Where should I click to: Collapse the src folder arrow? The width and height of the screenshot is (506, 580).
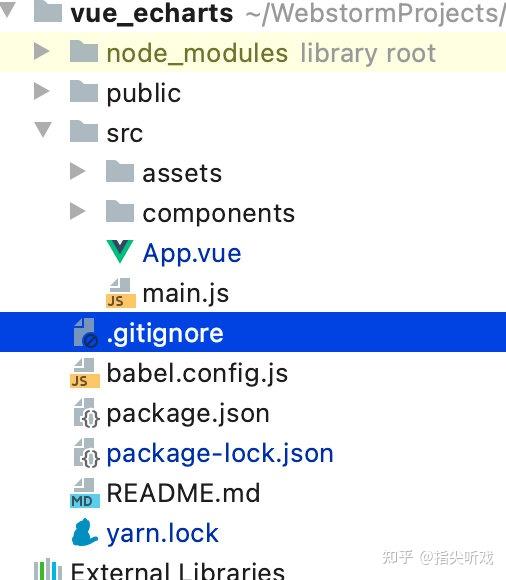click(43, 130)
